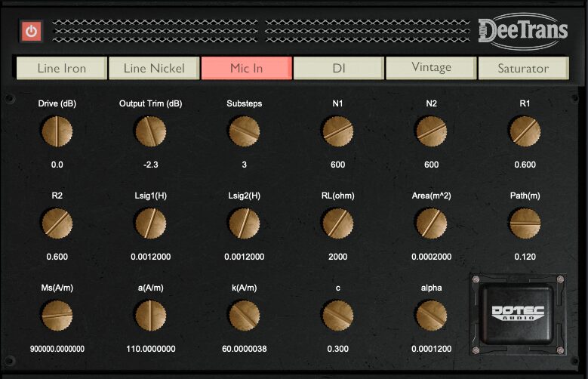Click the Drive (dB) knob
The image size is (588, 379).
pyautogui.click(x=57, y=132)
